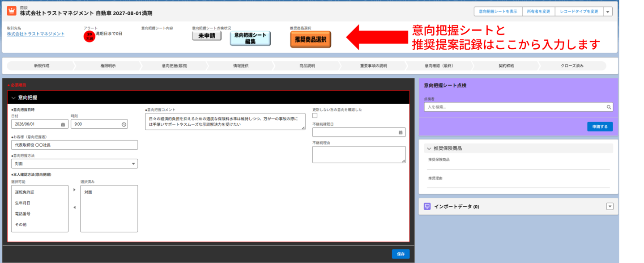Collapse the 推奨保険商品 section

click(429, 148)
